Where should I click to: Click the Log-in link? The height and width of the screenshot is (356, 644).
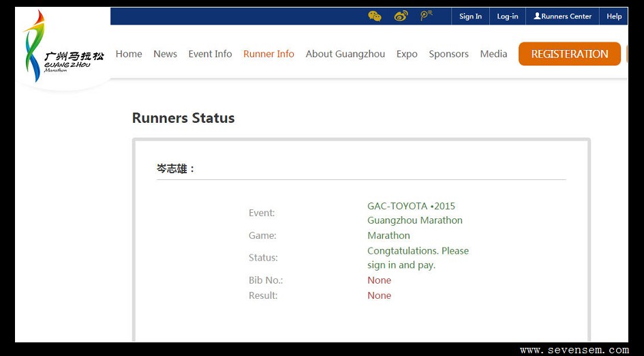pyautogui.click(x=508, y=16)
